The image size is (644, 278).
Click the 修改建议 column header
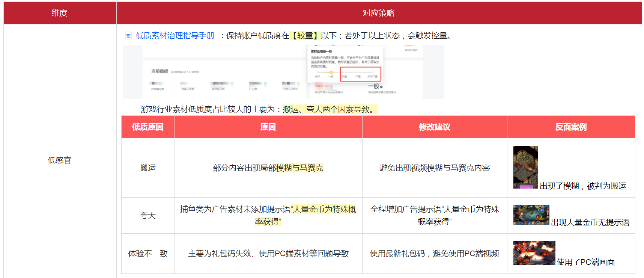435,127
